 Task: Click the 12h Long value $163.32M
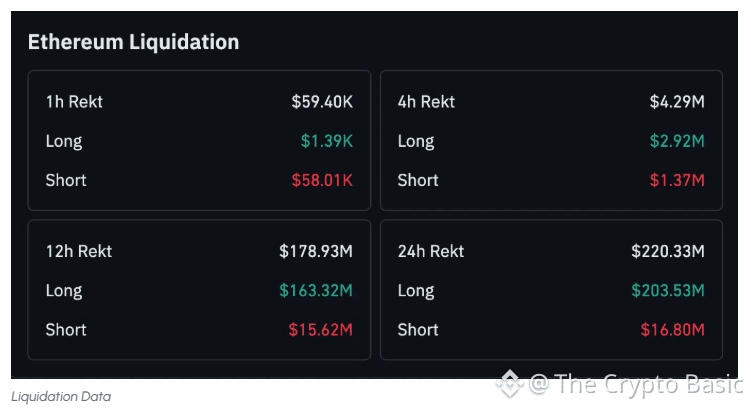pos(316,290)
